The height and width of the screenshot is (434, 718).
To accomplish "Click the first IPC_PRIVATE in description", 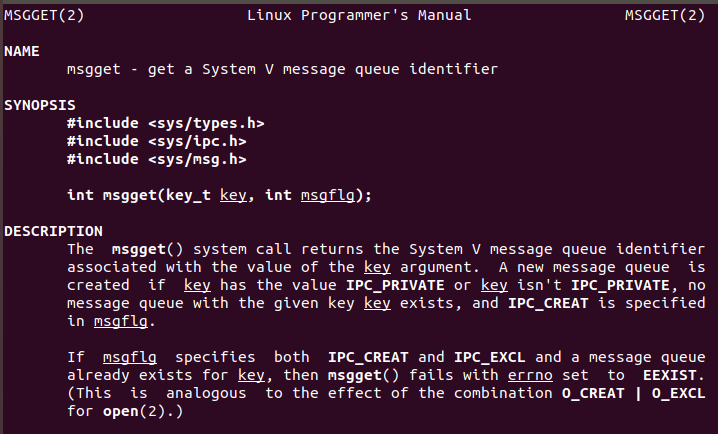I will (395, 285).
